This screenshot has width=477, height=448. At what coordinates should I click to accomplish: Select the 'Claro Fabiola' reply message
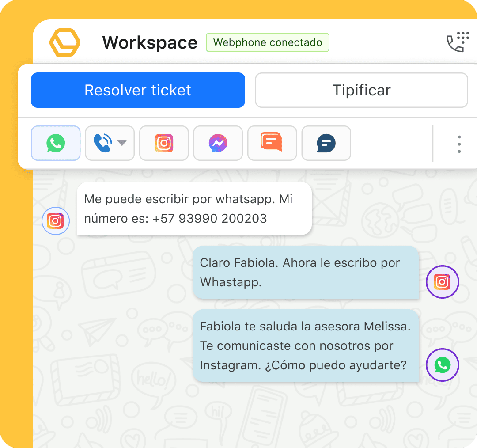[x=306, y=273]
